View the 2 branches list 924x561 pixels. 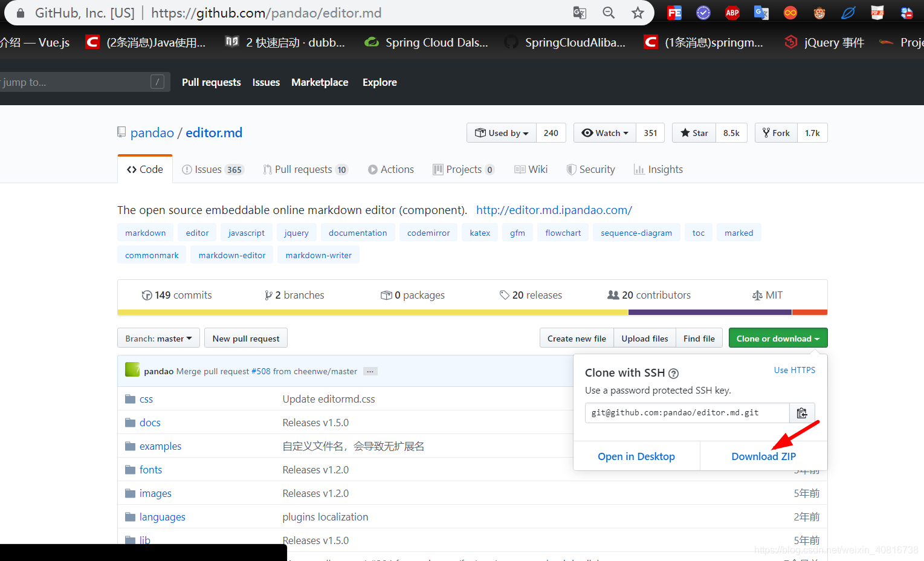(294, 295)
